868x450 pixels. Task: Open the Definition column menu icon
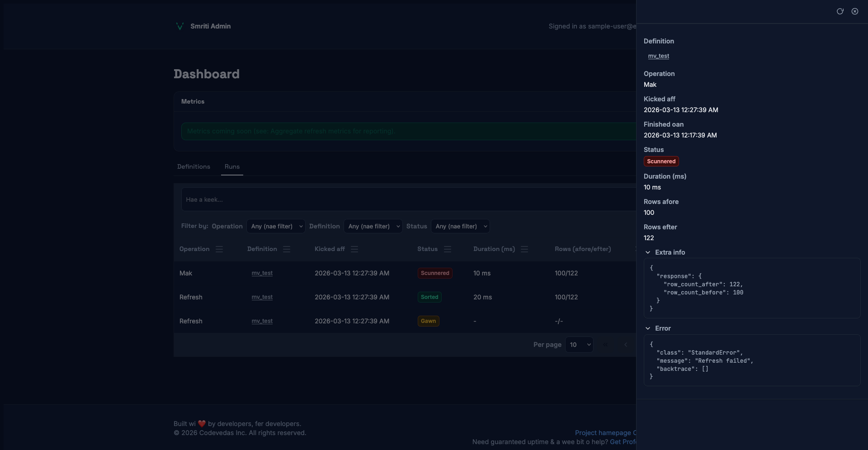pos(287,249)
